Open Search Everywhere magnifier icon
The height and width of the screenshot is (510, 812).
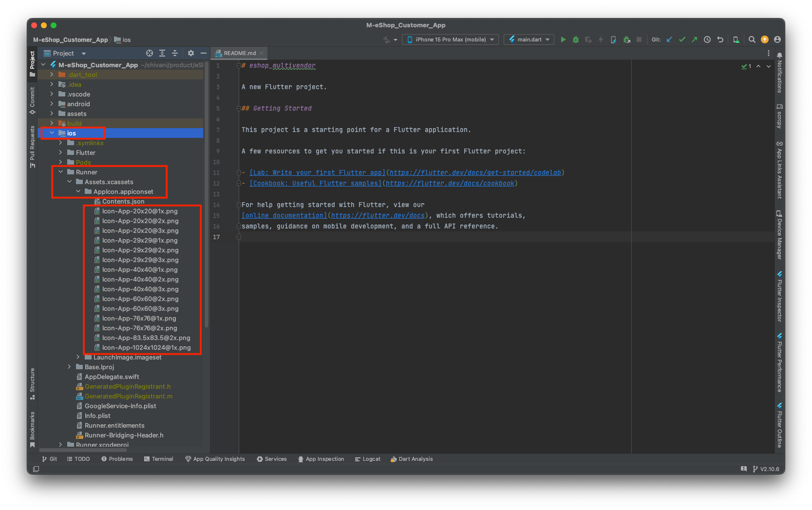click(752, 39)
